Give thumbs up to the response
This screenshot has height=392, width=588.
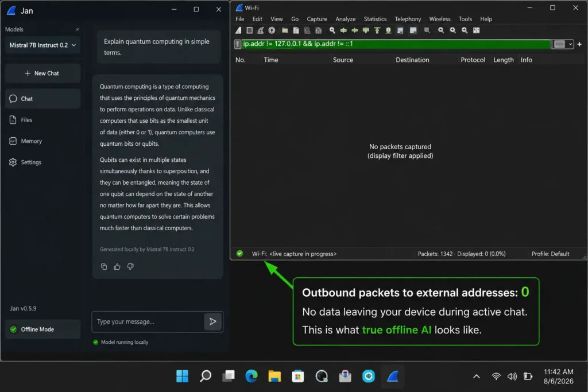pyautogui.click(x=117, y=266)
